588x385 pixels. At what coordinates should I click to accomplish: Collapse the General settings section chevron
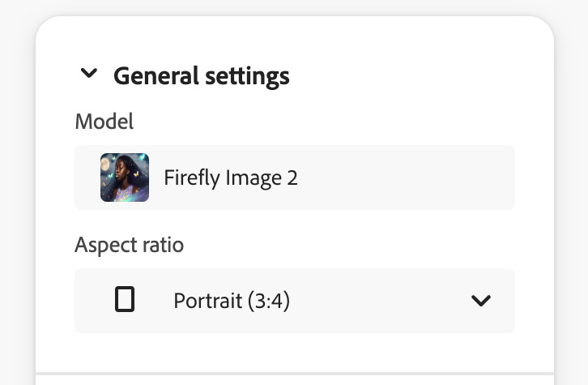point(89,75)
